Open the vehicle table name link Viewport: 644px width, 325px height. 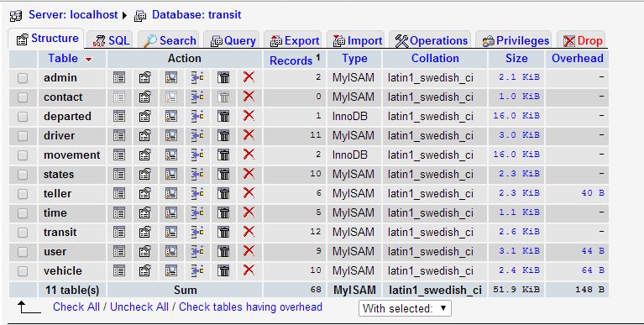click(x=63, y=270)
